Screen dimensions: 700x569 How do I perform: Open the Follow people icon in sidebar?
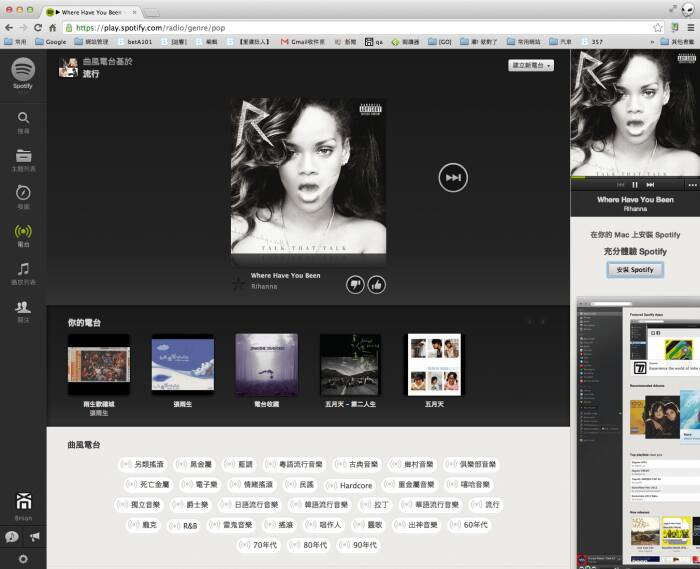[23, 307]
